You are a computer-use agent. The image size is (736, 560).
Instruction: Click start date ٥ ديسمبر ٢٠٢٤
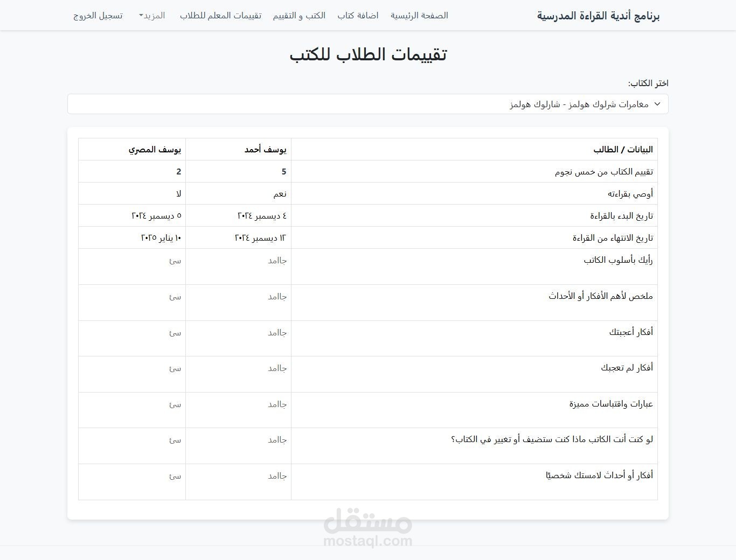[157, 216]
